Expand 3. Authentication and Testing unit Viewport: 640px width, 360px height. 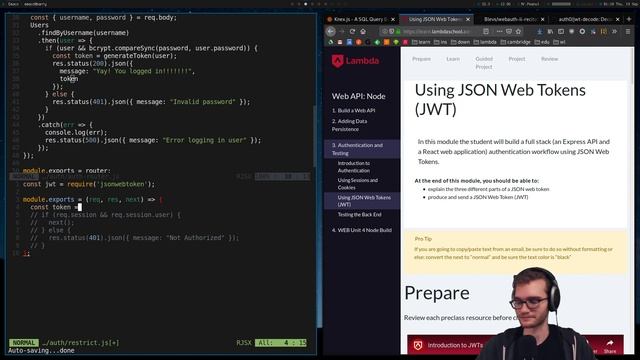pos(362,149)
